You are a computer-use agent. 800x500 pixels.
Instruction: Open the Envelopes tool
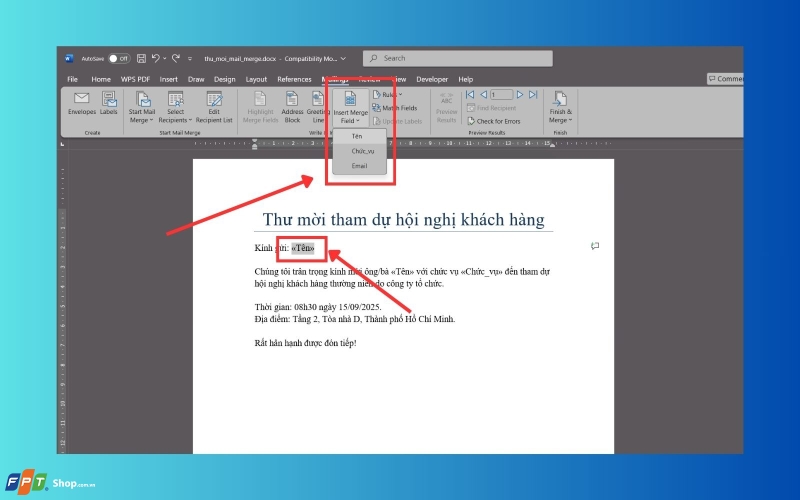click(82, 103)
